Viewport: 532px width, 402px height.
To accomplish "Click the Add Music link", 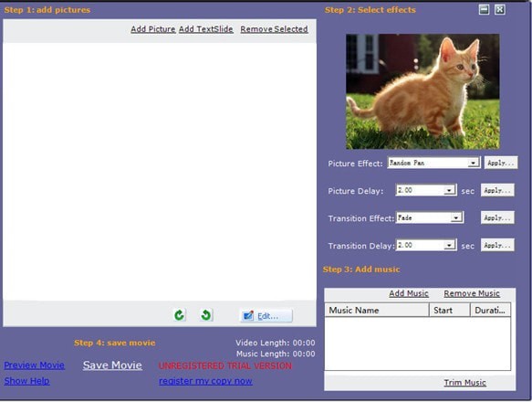I will click(x=409, y=293).
